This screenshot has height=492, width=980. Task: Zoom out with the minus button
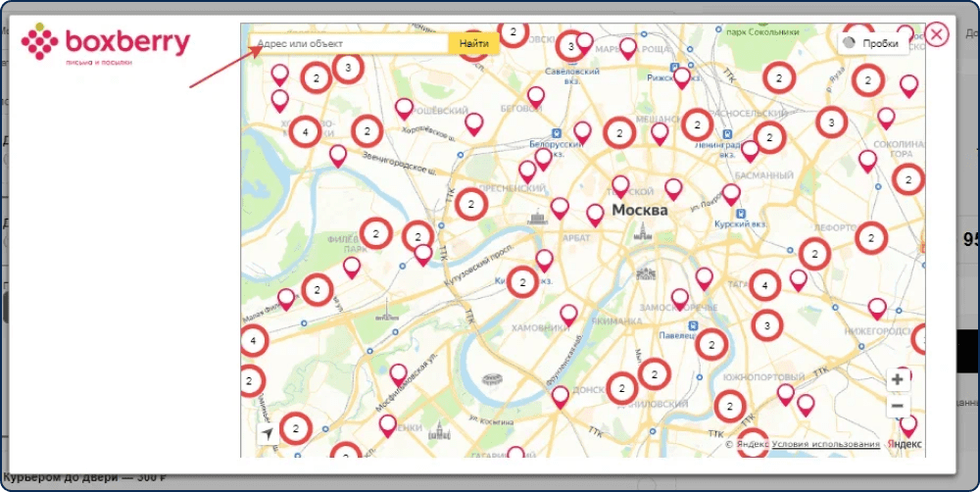point(898,407)
